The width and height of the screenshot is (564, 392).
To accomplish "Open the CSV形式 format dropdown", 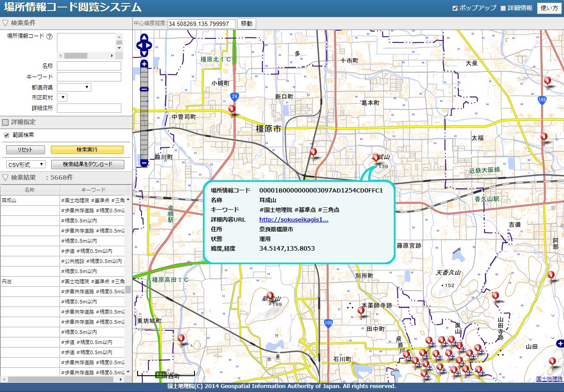I will (x=26, y=164).
